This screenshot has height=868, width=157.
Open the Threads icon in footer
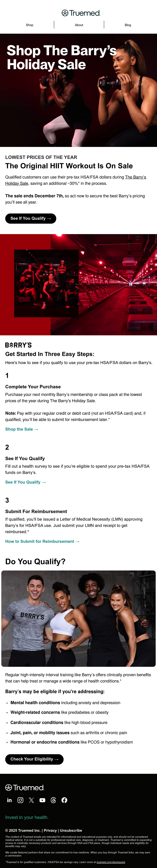coord(53,800)
